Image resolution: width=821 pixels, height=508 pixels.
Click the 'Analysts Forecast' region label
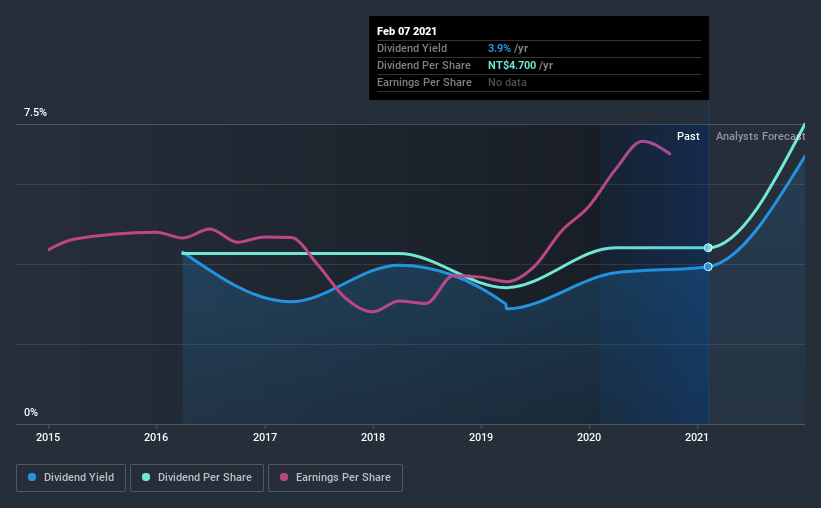coord(760,136)
